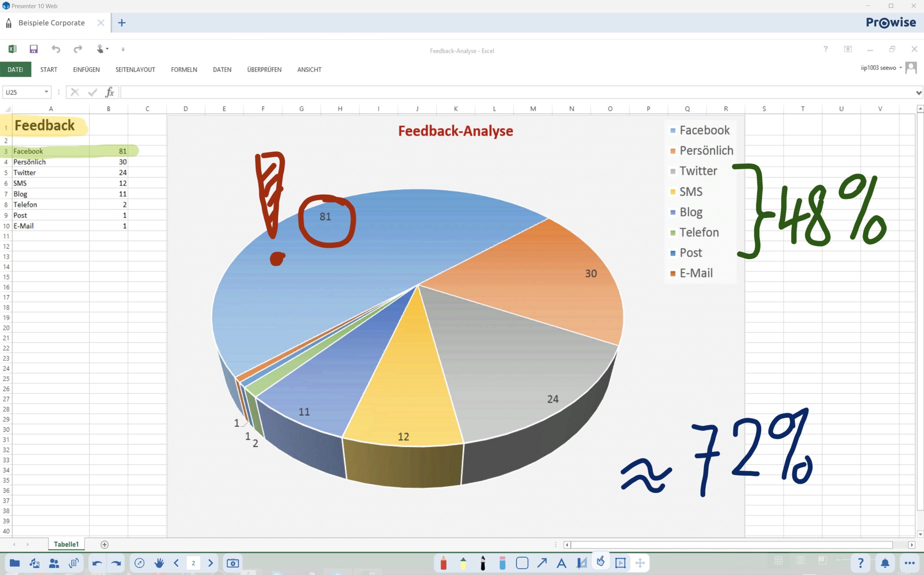Select the text tool letter A
This screenshot has height=575, width=924.
point(562,563)
